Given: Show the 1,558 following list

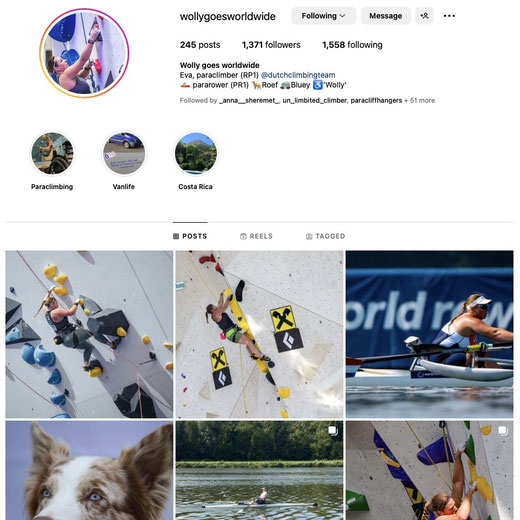Looking at the screenshot, I should point(352,45).
